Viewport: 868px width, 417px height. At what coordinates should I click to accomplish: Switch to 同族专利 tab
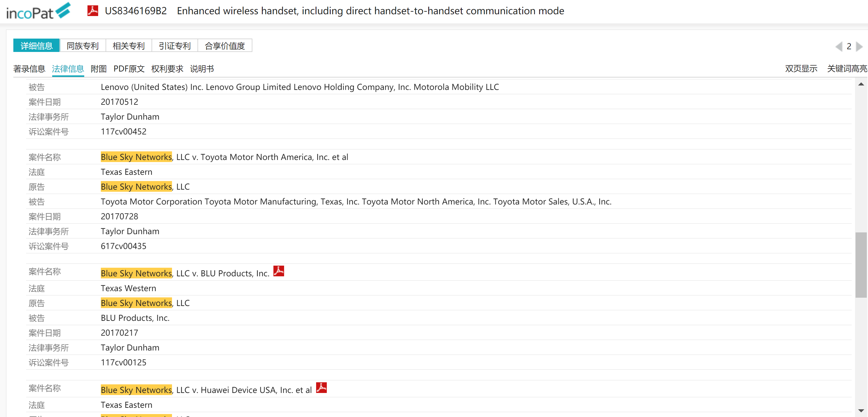click(82, 46)
